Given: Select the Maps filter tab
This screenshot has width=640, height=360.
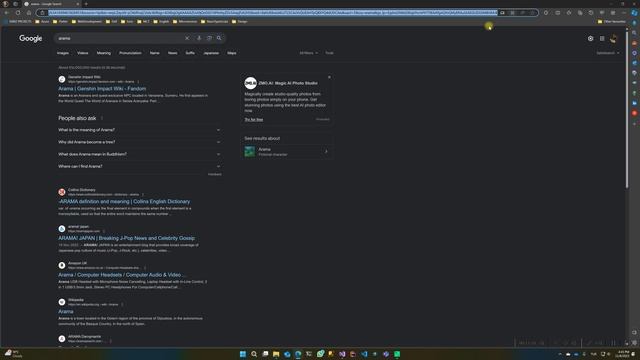Looking at the screenshot, I should (232, 53).
